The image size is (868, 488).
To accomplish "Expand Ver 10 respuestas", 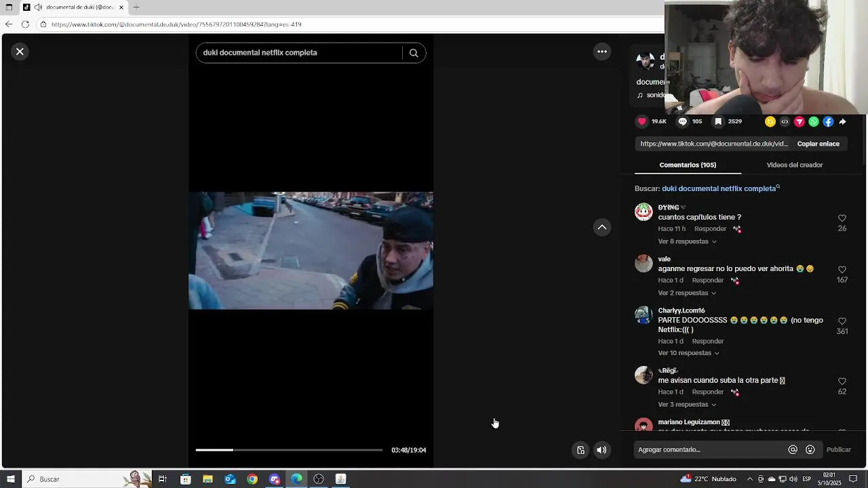I will [x=688, y=353].
